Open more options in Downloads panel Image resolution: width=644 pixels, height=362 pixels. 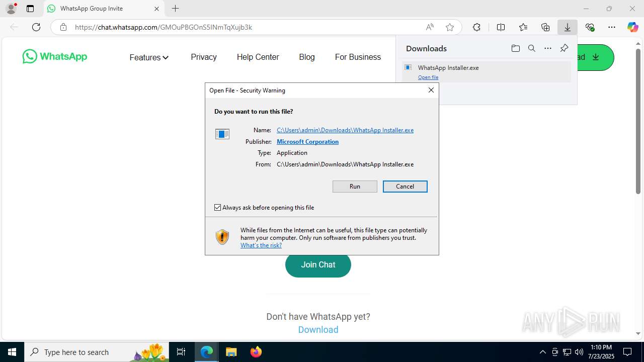pyautogui.click(x=548, y=48)
